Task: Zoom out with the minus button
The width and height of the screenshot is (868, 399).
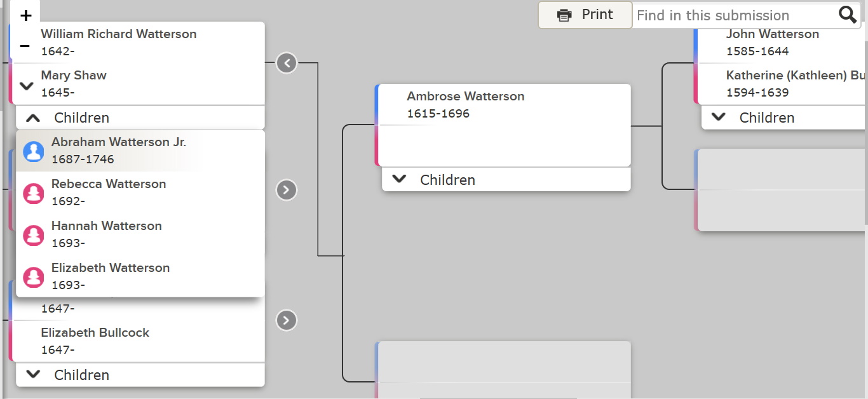Action: (x=25, y=46)
